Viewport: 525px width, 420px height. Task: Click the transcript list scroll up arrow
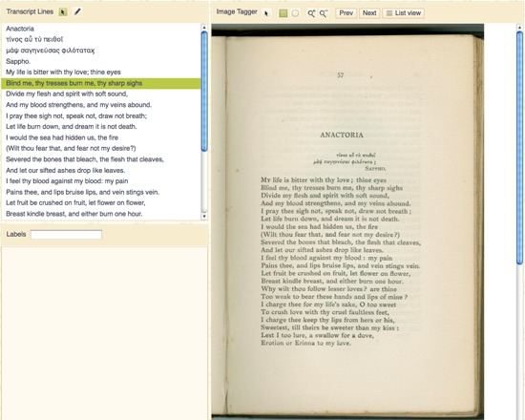204,27
